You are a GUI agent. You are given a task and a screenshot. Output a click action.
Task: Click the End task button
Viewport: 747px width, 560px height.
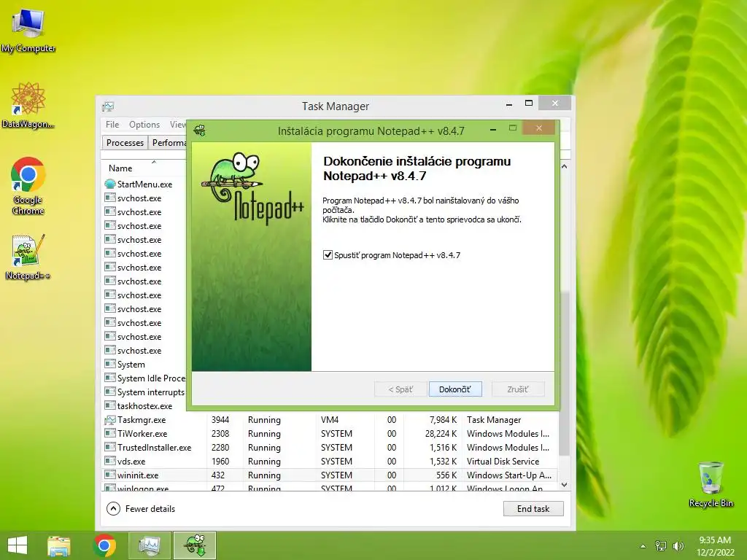tap(533, 508)
